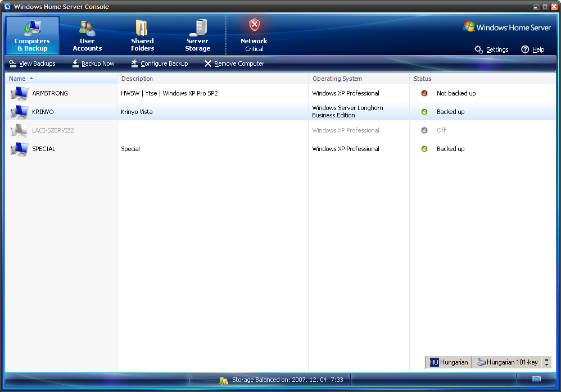561x392 pixels.
Task: Click KRINYO name text
Action: click(43, 112)
